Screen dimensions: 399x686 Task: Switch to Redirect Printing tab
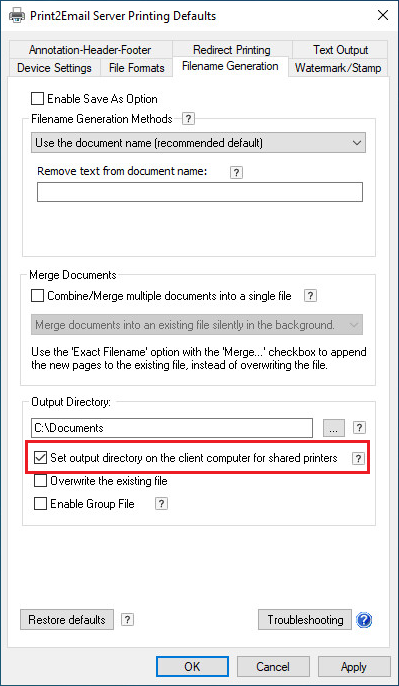coord(232,50)
